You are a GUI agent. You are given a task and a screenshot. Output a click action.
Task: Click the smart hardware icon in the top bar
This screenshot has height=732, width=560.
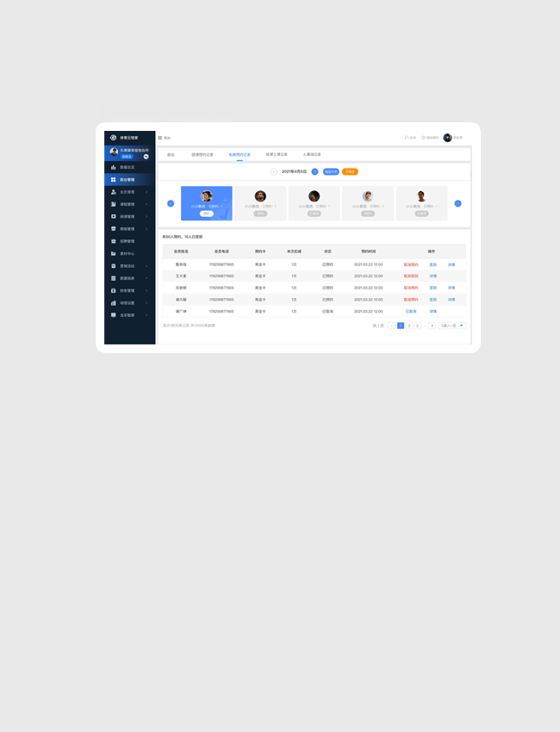pos(424,138)
